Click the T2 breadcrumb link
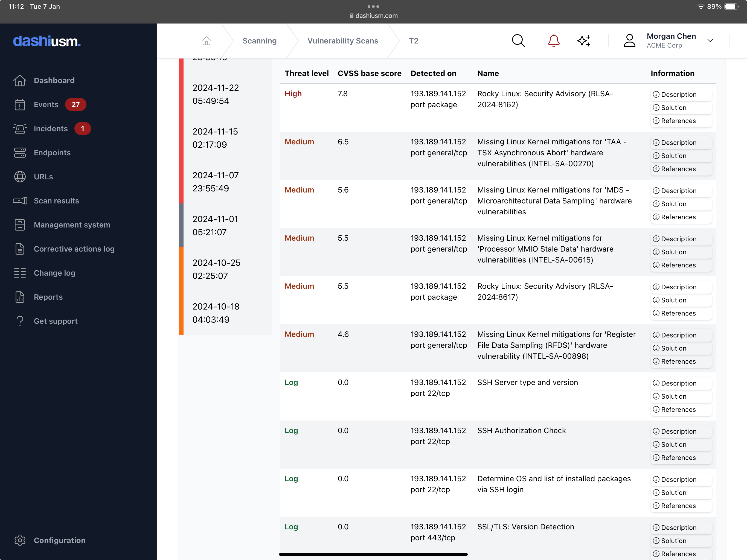The width and height of the screenshot is (747, 560). pos(413,40)
